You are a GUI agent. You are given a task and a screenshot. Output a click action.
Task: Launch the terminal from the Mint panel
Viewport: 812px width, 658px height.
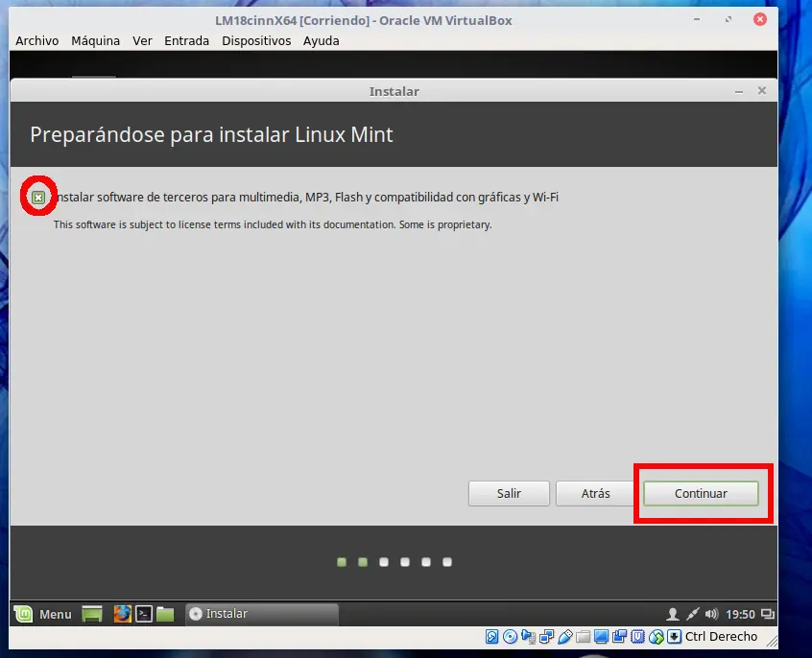[143, 614]
